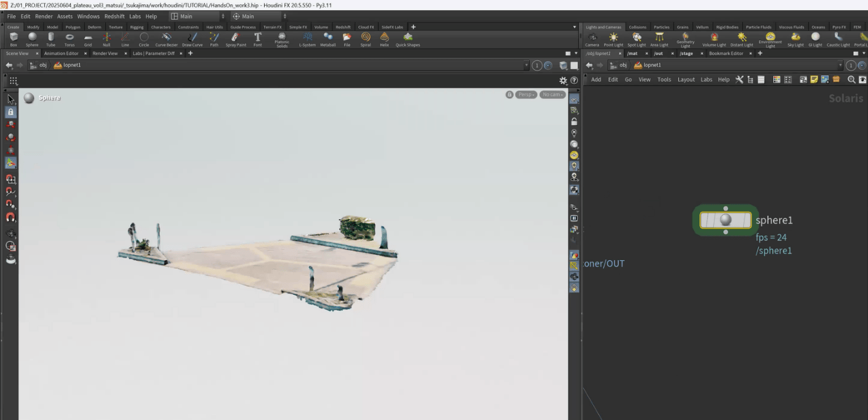868x420 pixels.
Task: Open network editor search (magnifier) icon
Action: [x=851, y=80]
